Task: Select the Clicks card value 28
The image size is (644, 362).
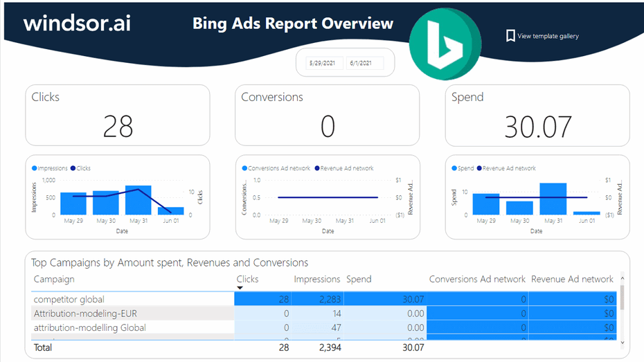Action: coord(118,127)
